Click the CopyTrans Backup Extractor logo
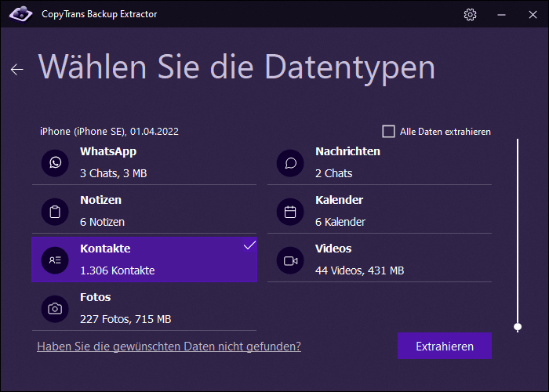The height and width of the screenshot is (392, 549). 20,14
